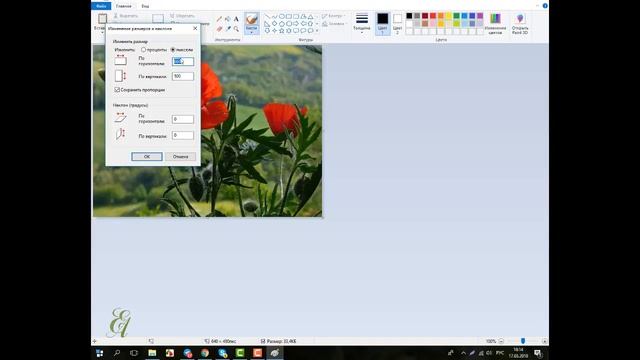This screenshot has height=360, width=640.
Task: Open Action Center notifications icon
Action: click(538, 353)
